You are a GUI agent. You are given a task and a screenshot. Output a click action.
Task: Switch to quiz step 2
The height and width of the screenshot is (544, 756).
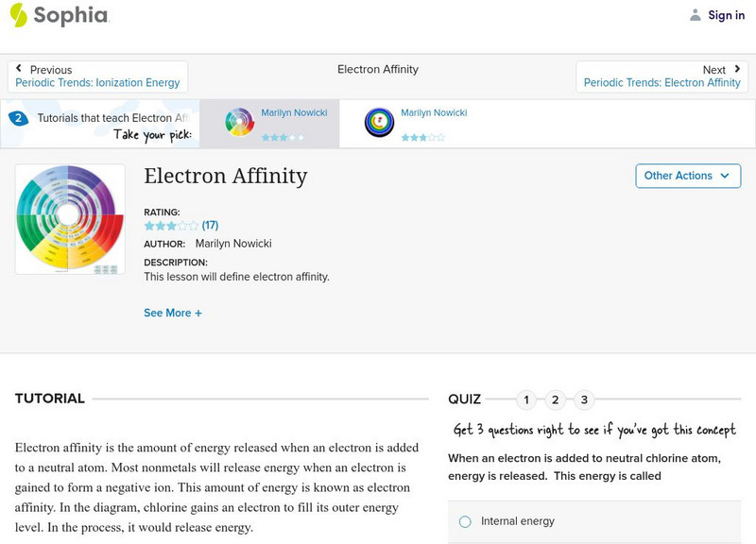coord(555,399)
